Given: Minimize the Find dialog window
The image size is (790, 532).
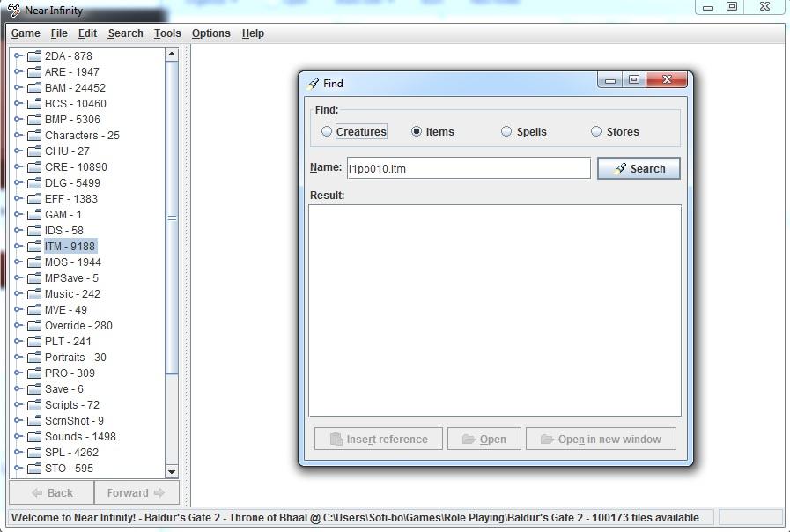Looking at the screenshot, I should (x=610, y=79).
